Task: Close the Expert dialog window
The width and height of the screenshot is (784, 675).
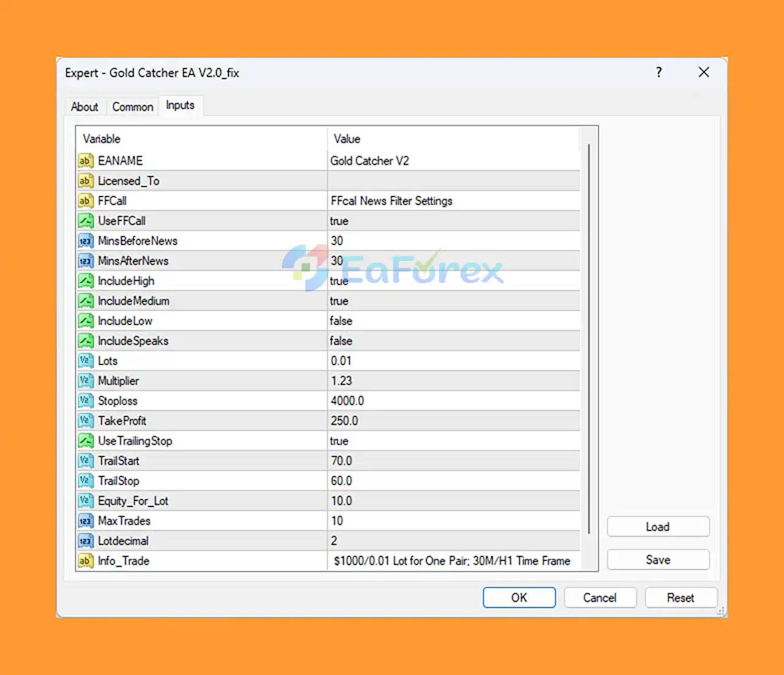Action: tap(704, 72)
